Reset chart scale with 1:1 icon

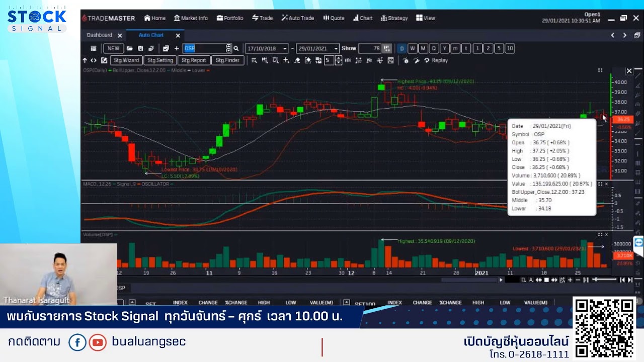coord(586,280)
